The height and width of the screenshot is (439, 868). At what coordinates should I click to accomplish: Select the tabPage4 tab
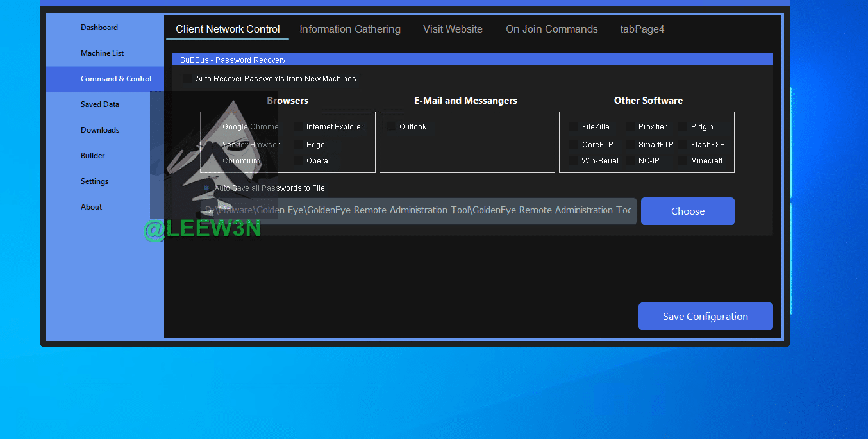tap(642, 29)
